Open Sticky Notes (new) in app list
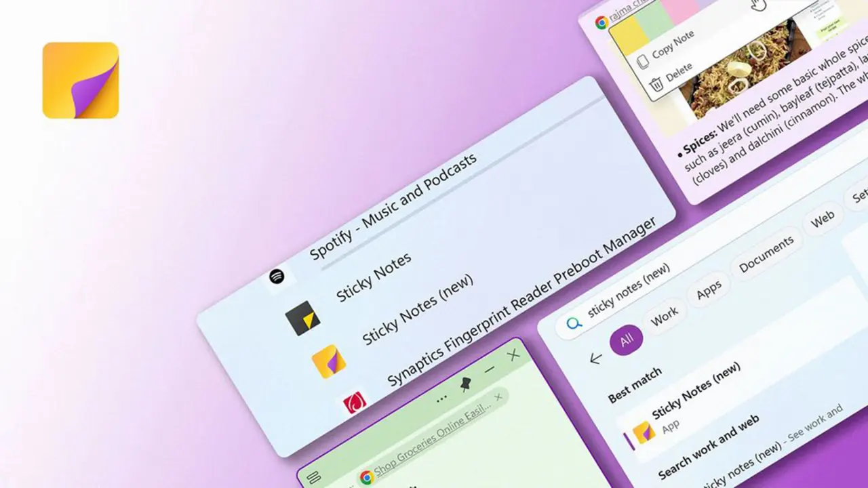Viewport: 868px width, 488px height. [x=417, y=310]
